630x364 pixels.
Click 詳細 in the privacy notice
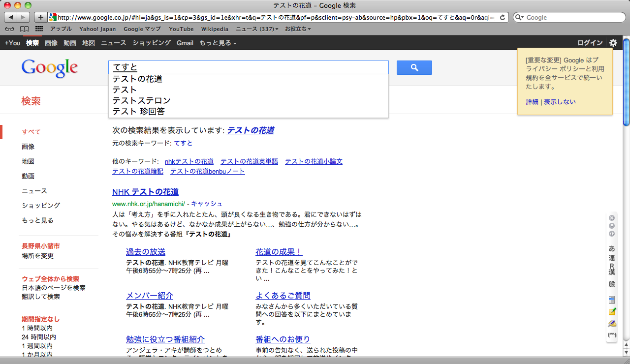532,102
